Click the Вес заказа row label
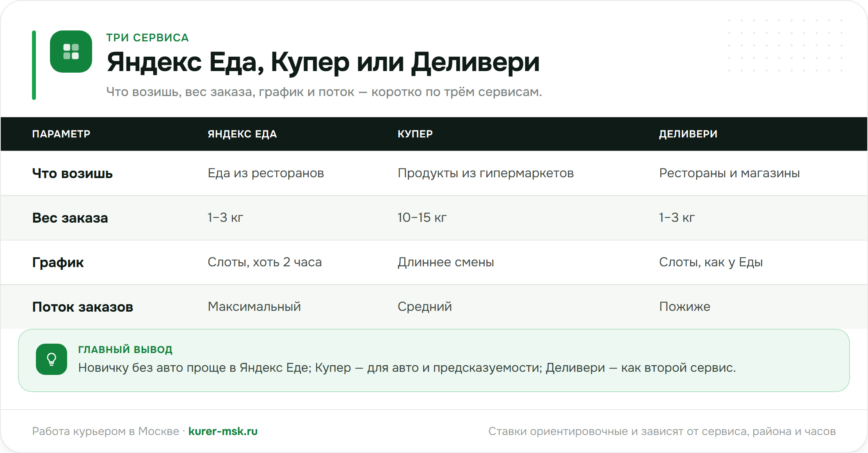Viewport: 868px width, 453px height. 70,218
